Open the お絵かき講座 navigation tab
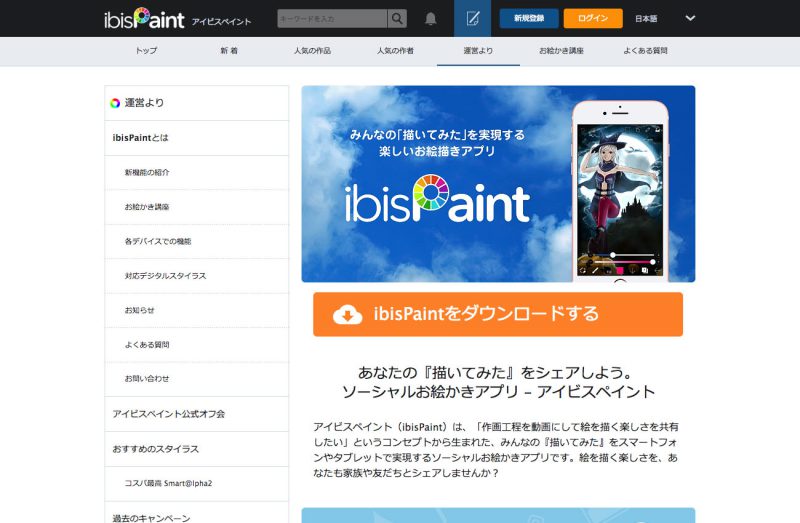 pyautogui.click(x=562, y=51)
